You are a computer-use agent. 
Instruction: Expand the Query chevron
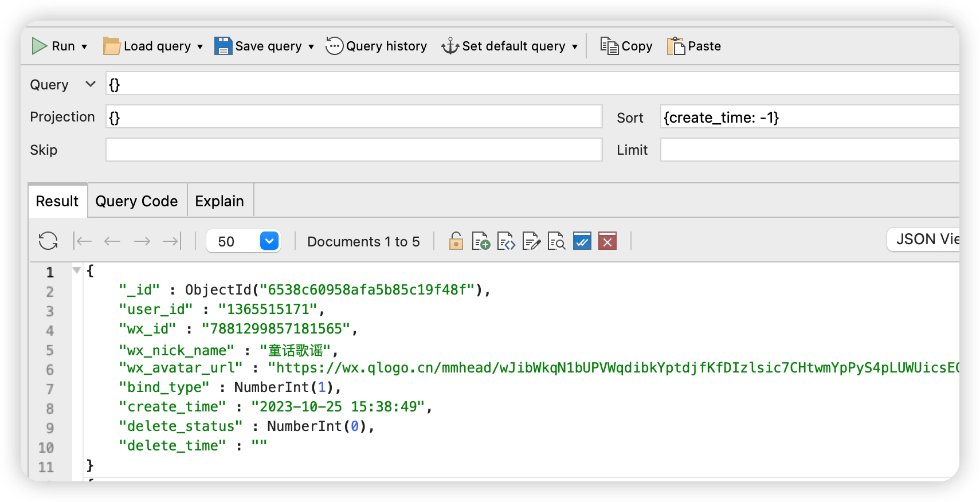90,84
